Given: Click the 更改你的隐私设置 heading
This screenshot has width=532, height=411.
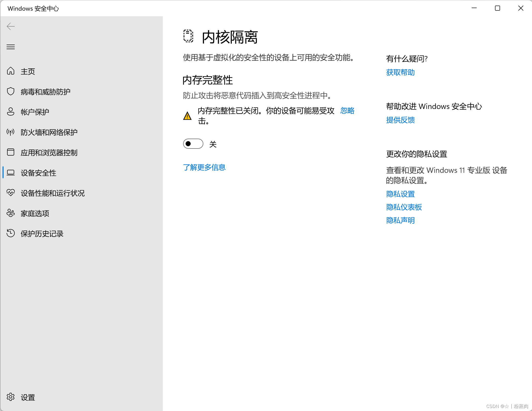Looking at the screenshot, I should (x=416, y=154).
